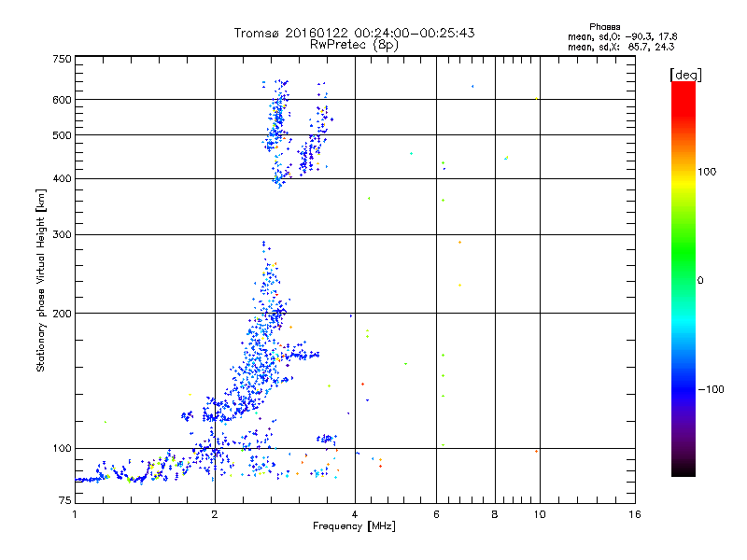Click the "RwPretec (8p)" subtitle
This screenshot has width=747, height=560.
pos(354,45)
